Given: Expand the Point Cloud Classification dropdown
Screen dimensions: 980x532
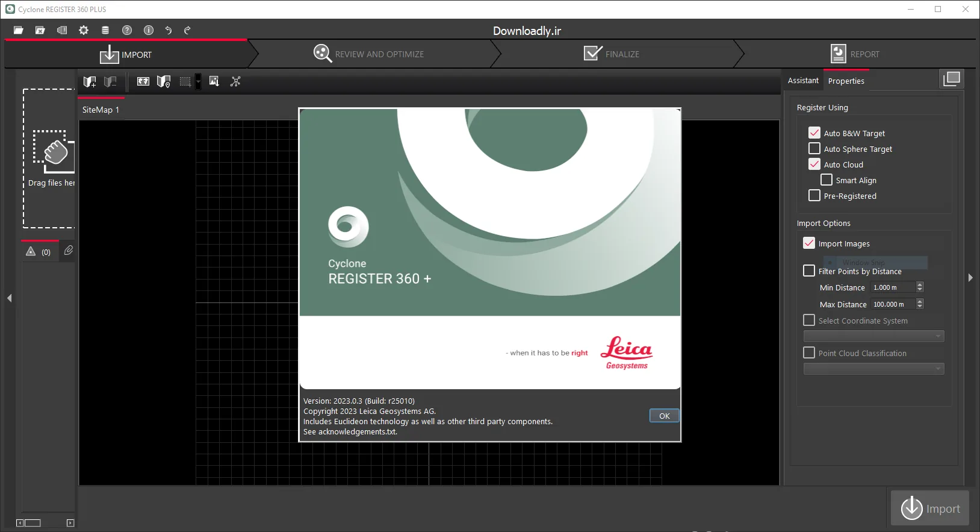Looking at the screenshot, I should pos(873,369).
